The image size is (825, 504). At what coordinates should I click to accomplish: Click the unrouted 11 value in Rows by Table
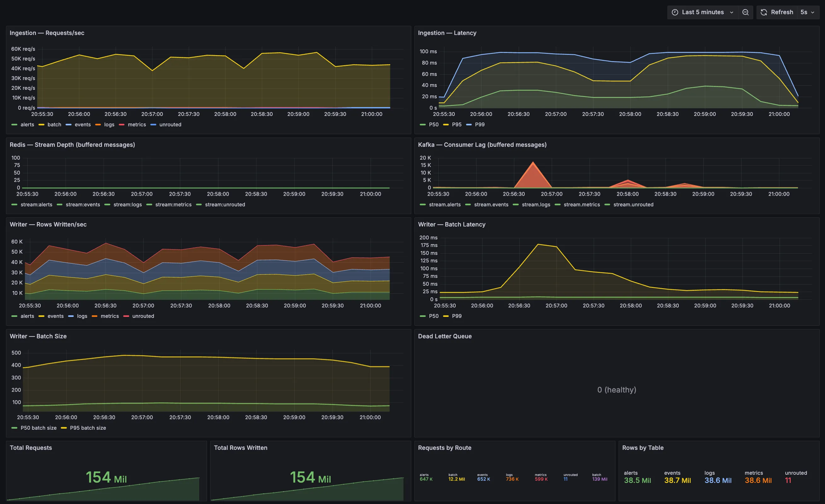pyautogui.click(x=788, y=481)
